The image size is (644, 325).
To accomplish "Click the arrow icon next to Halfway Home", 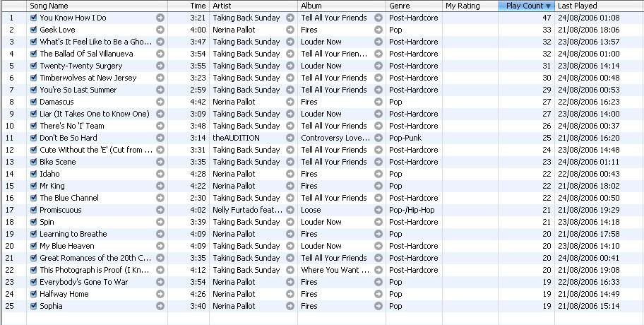I will point(160,294).
